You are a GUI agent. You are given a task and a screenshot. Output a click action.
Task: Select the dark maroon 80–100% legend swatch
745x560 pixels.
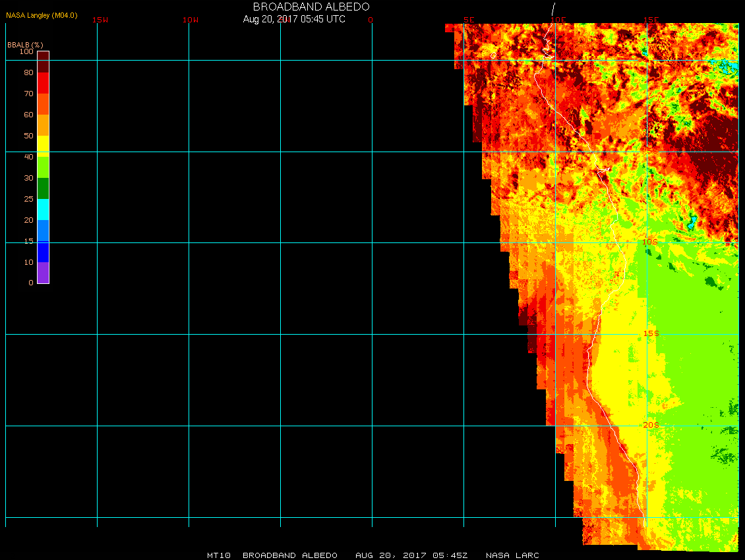[x=43, y=62]
